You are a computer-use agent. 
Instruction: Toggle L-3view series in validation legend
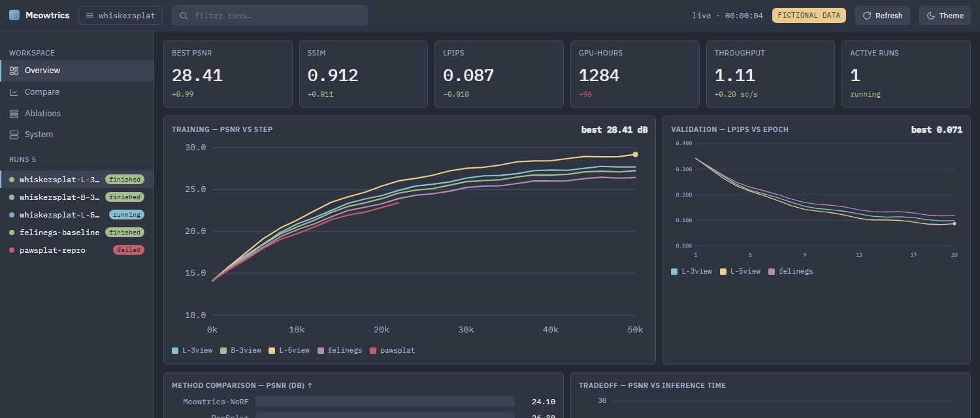pos(691,271)
